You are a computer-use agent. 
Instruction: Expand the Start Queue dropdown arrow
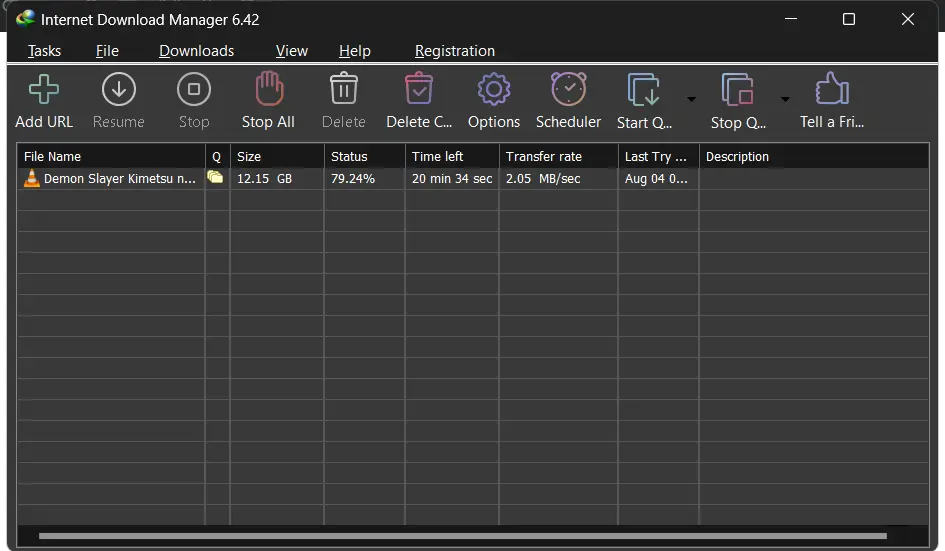[x=691, y=99]
